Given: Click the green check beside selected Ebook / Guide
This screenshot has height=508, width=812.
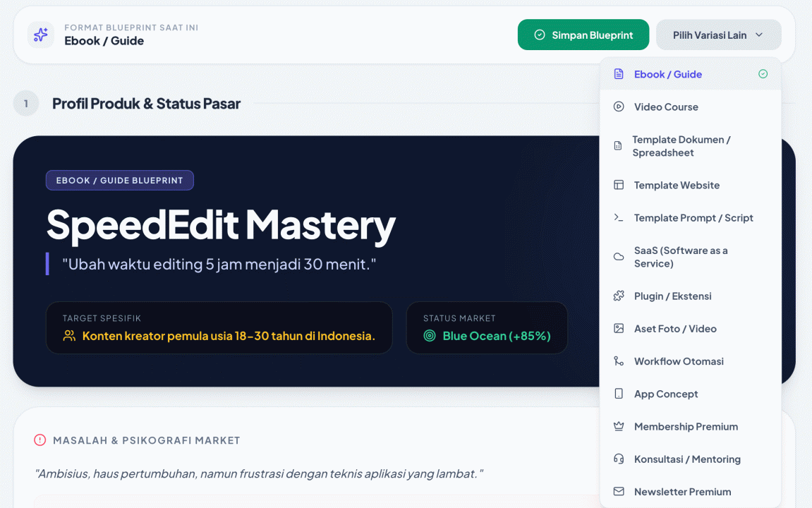Looking at the screenshot, I should pos(763,74).
